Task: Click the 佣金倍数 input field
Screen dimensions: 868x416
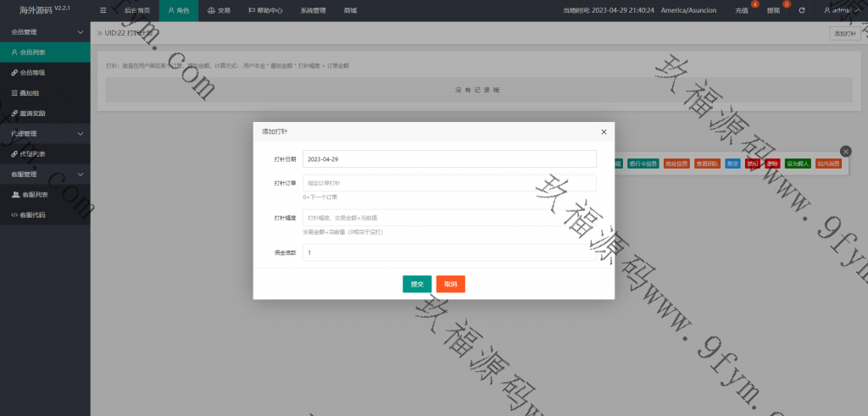Action: pos(449,252)
